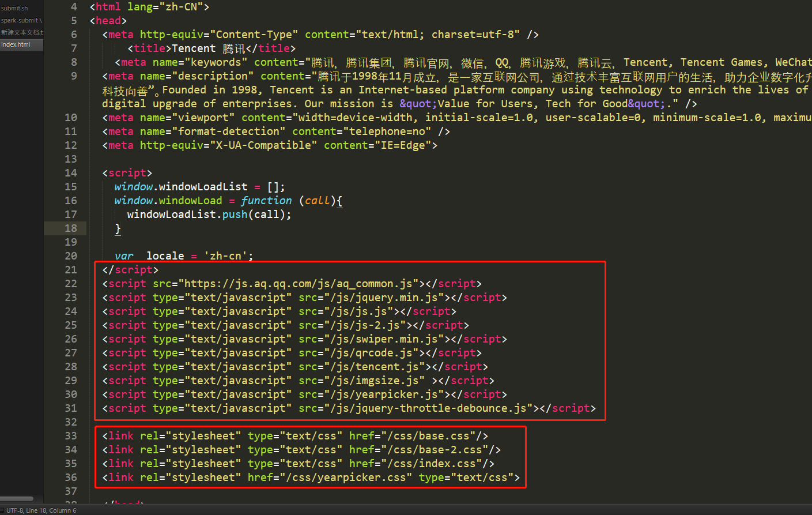Click the "/js/imgsize.js" src value

375,381
